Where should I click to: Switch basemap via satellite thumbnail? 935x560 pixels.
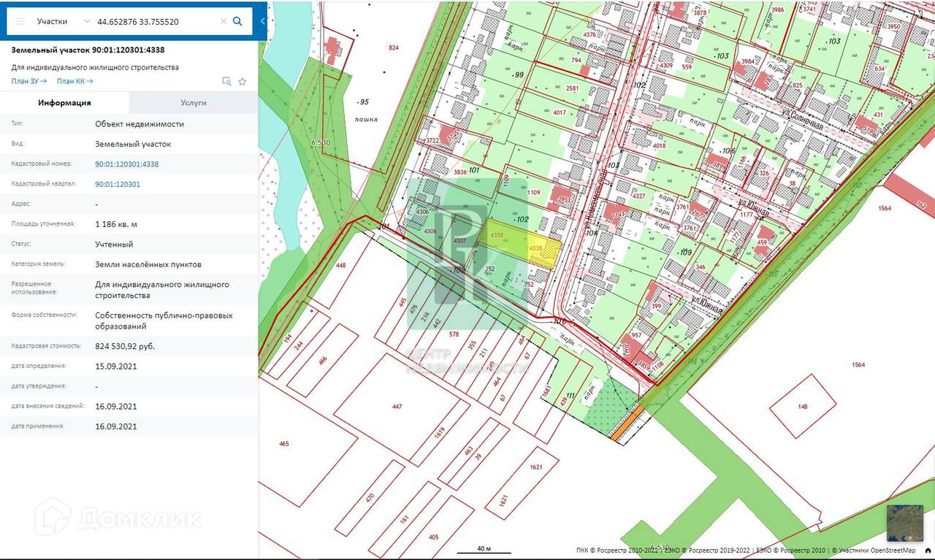(x=904, y=522)
